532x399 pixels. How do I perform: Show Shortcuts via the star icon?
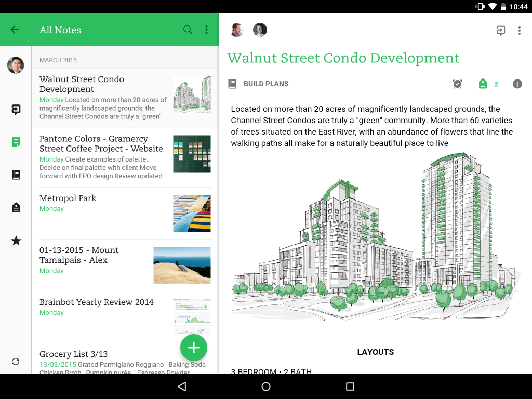(16, 241)
